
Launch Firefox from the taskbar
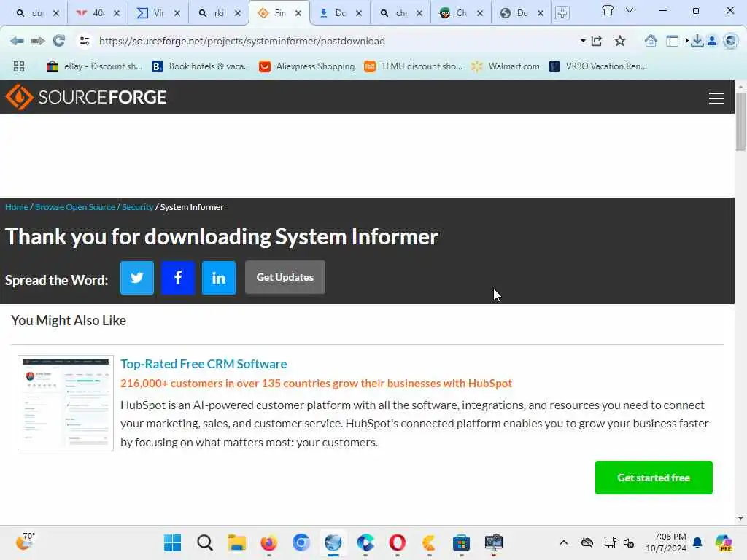[x=268, y=542]
